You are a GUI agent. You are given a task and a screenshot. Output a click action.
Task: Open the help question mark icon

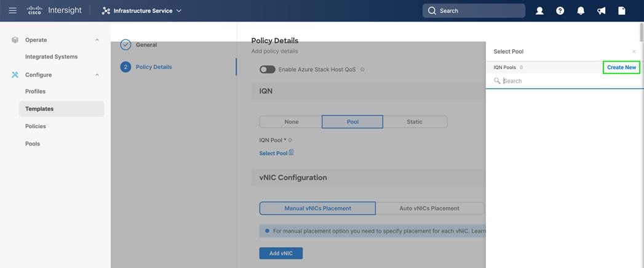[x=560, y=10]
